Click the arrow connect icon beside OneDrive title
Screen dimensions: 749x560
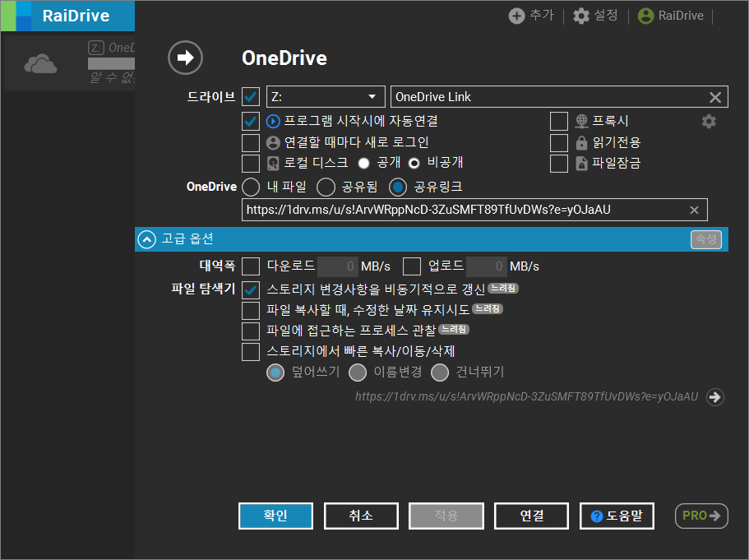point(185,58)
